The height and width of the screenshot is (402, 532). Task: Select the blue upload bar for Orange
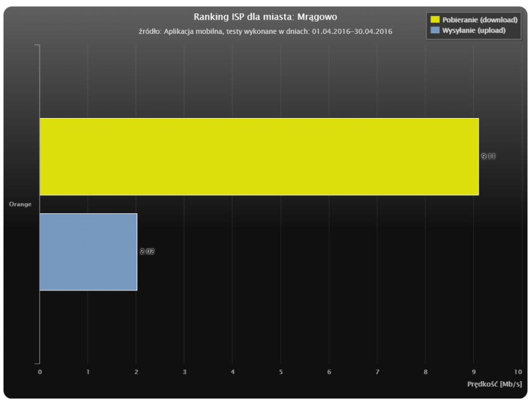coord(88,252)
